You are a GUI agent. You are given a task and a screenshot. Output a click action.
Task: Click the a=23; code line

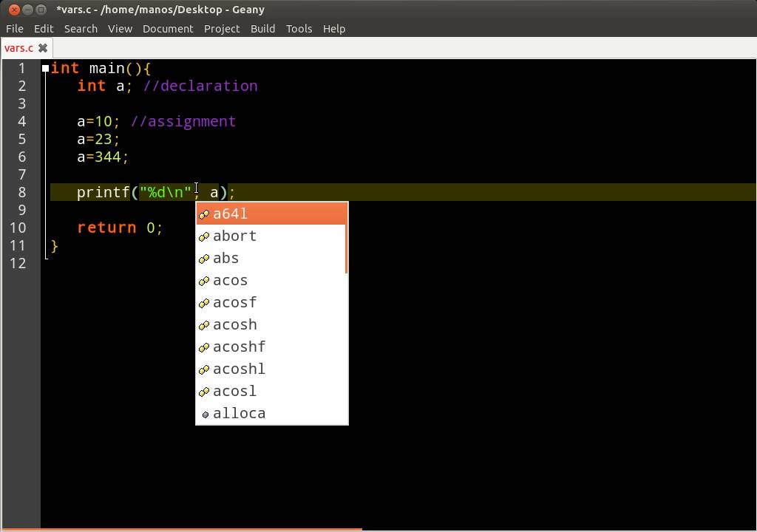coord(98,139)
